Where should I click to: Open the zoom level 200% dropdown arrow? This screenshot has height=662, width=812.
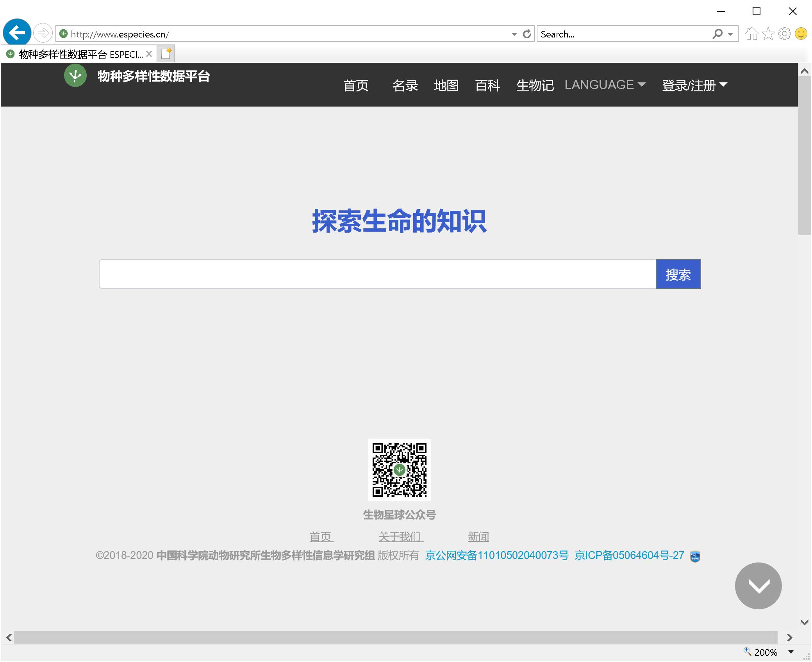pyautogui.click(x=791, y=652)
